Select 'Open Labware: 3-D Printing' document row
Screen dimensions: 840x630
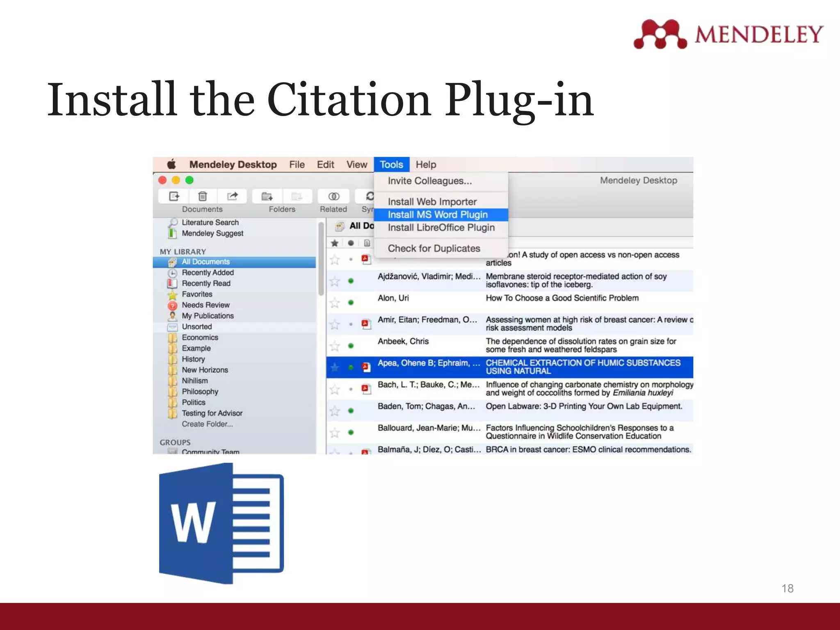point(510,411)
